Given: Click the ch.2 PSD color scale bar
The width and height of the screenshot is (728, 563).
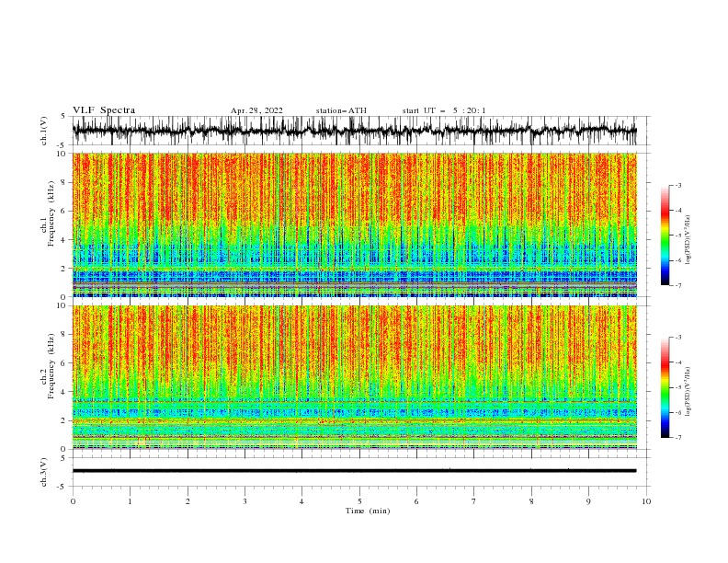Looking at the screenshot, I should pos(665,387).
